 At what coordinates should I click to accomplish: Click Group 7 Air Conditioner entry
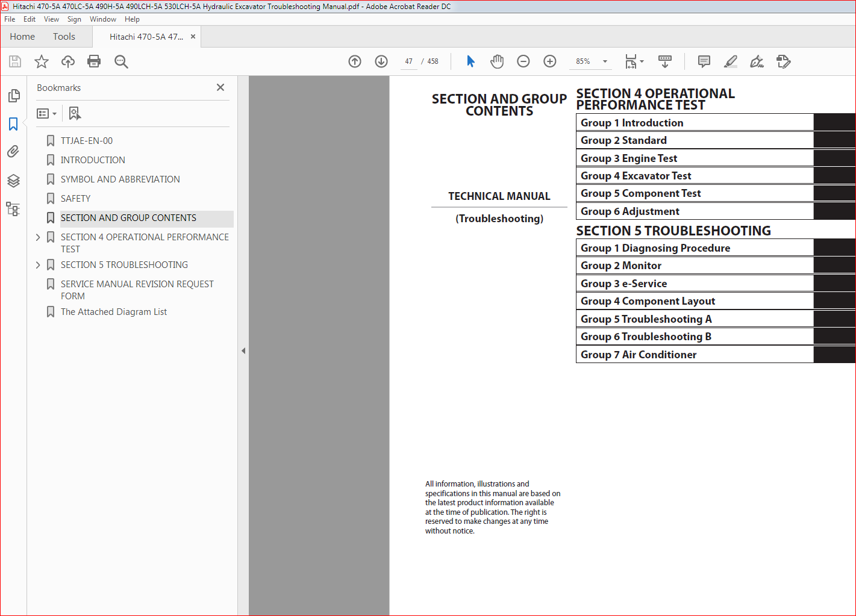pos(639,355)
